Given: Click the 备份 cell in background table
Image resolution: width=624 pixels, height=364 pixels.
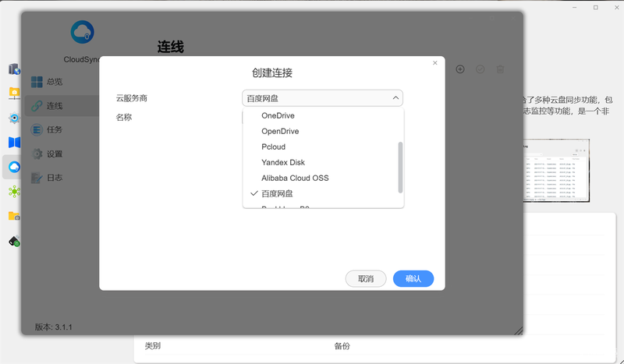Looking at the screenshot, I should 342,346.
